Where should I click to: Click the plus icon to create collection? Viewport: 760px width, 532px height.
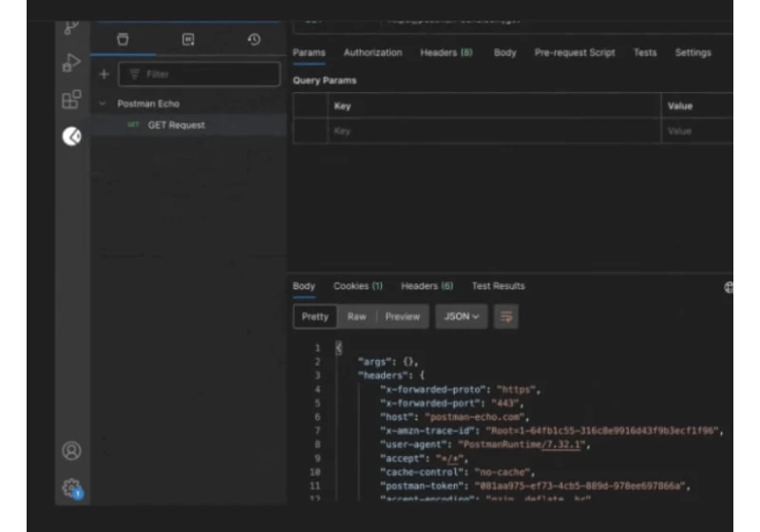pos(104,74)
